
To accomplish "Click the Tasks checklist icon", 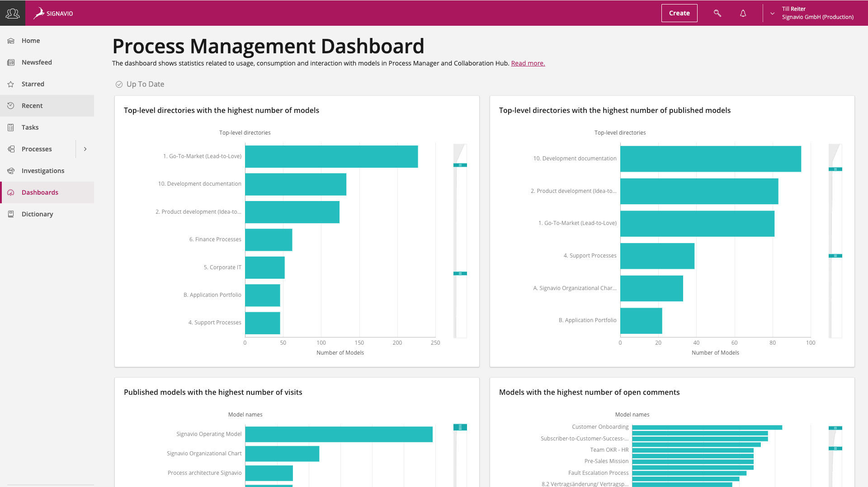I will [11, 127].
